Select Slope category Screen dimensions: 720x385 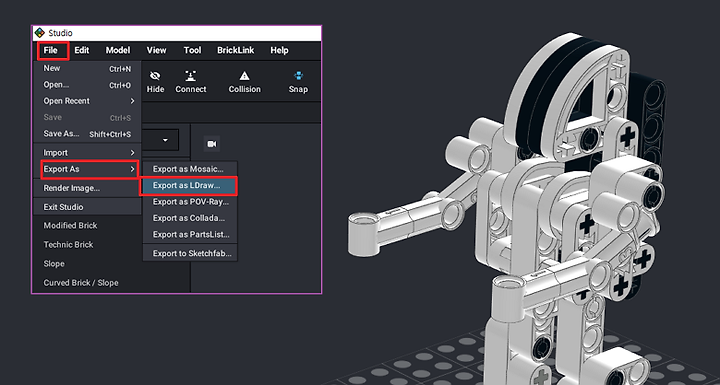54,264
